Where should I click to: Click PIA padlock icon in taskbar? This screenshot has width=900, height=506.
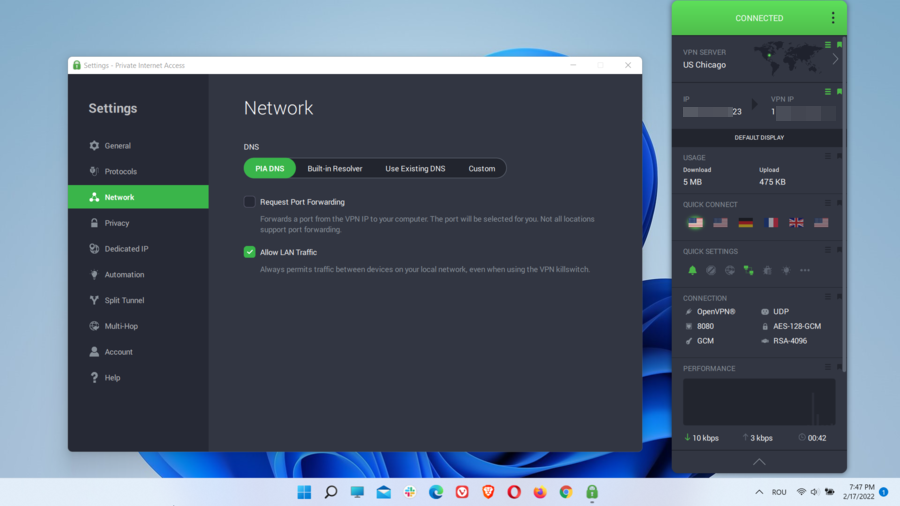[x=592, y=492]
